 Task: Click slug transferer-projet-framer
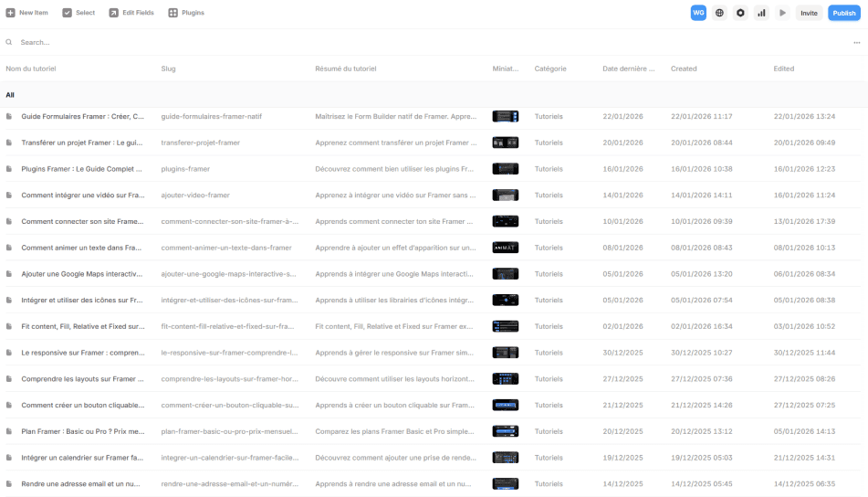pos(201,143)
